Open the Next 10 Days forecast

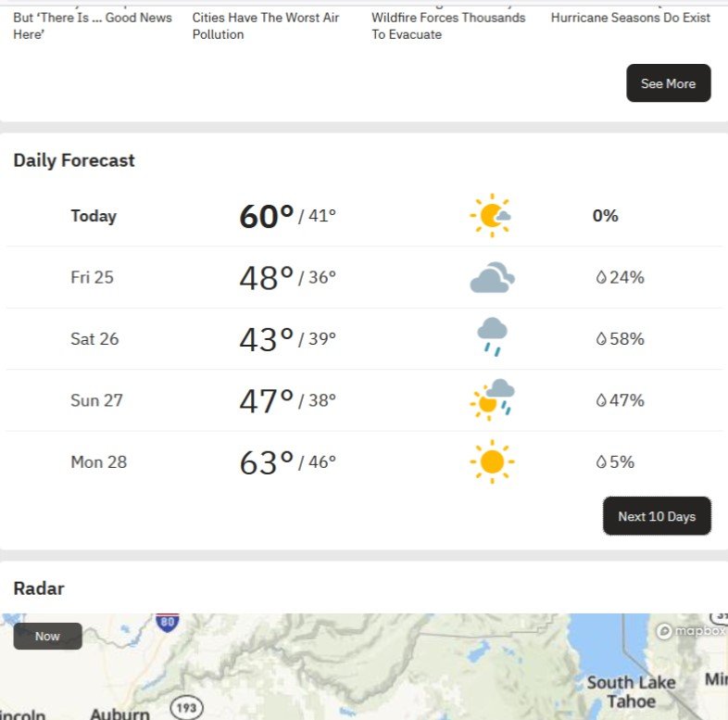(657, 516)
